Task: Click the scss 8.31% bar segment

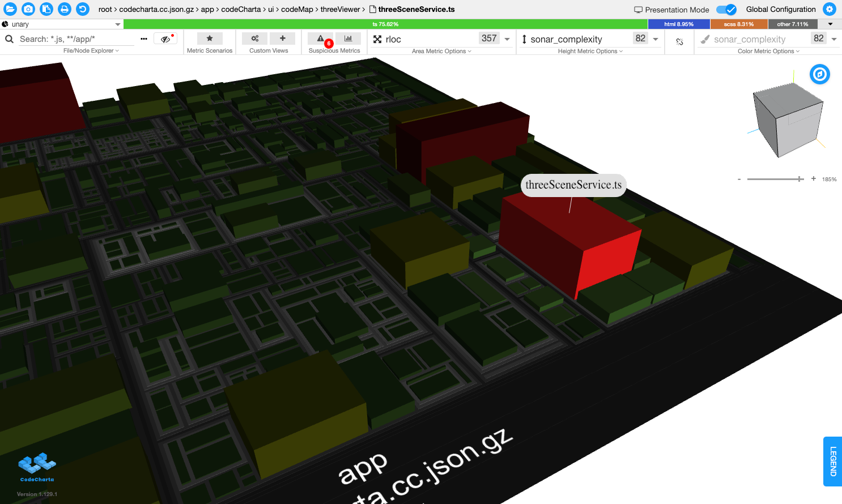Action: click(x=739, y=24)
